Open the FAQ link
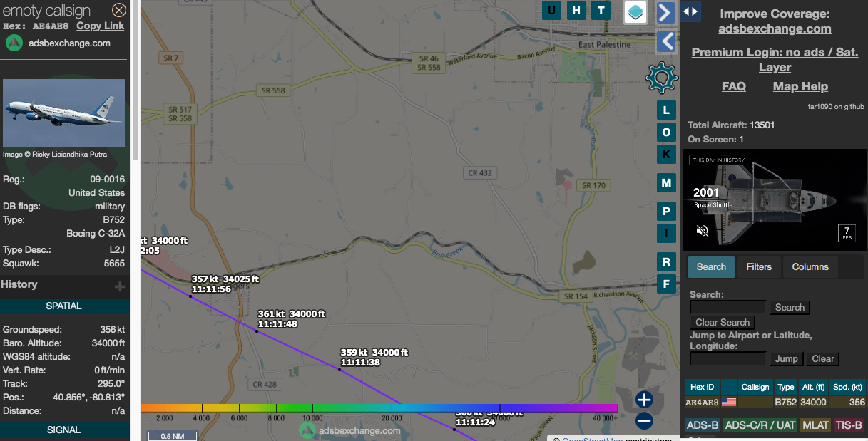The image size is (868, 441). [734, 86]
